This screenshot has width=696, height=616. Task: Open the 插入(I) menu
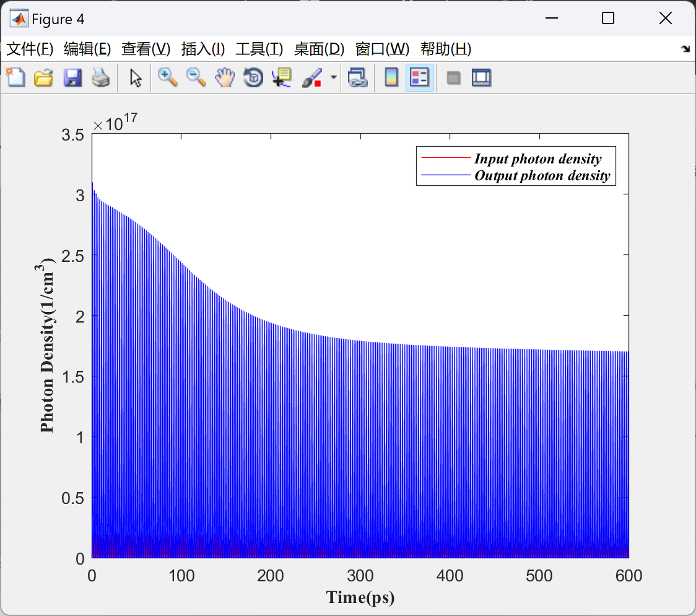tap(203, 49)
